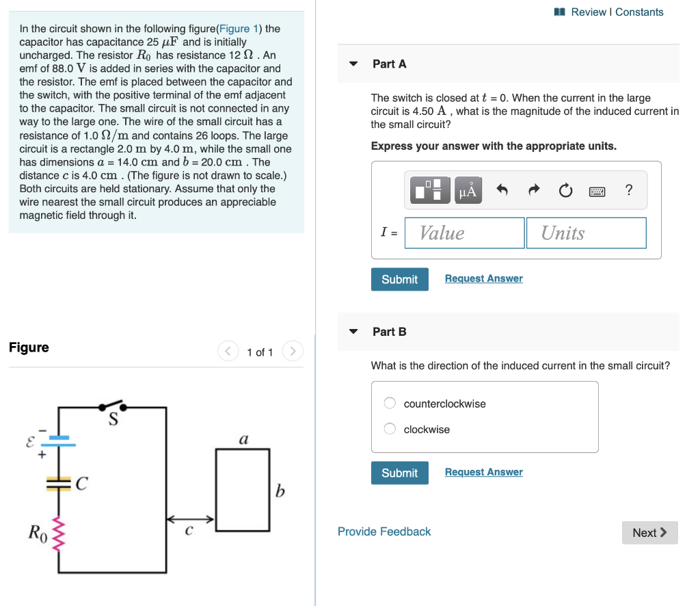Viewport: 700px width, 606px height.
Task: Click the Review bookmark icon
Action: [x=559, y=12]
